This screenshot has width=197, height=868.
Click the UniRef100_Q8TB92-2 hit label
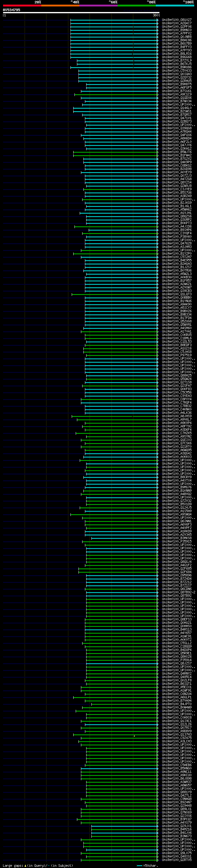(x=179, y=592)
